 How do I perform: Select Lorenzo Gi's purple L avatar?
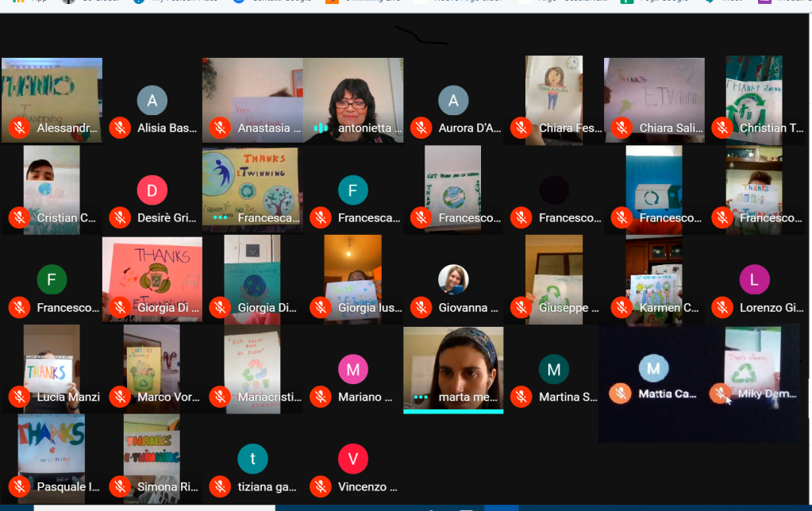754,279
